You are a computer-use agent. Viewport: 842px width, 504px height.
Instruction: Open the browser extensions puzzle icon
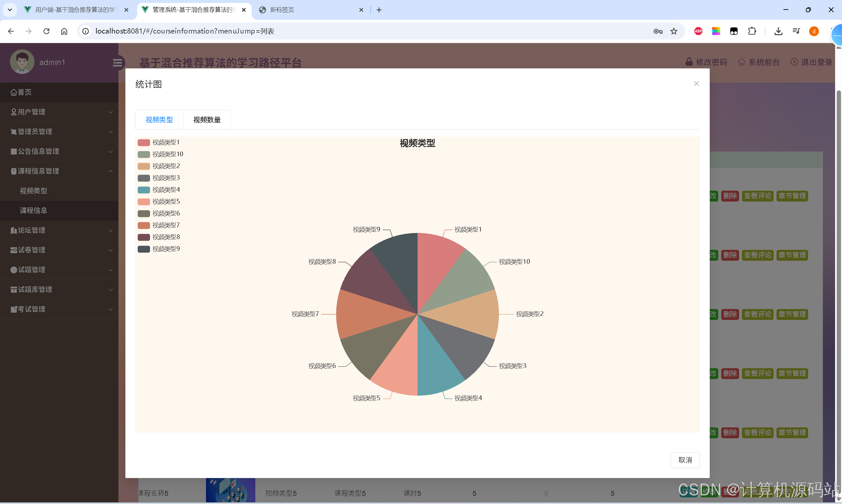click(752, 31)
